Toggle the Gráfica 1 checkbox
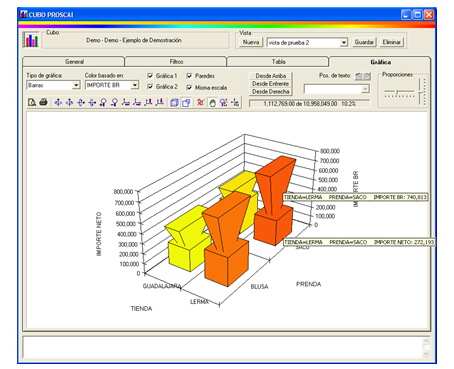The width and height of the screenshot is (454, 369). [x=150, y=76]
